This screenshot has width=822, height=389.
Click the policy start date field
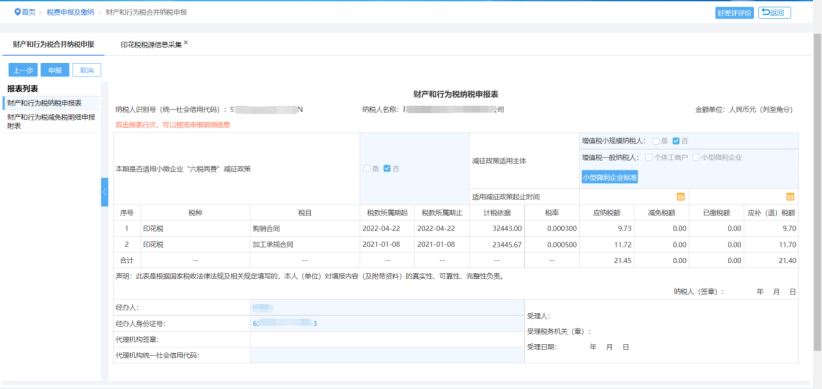(x=634, y=197)
